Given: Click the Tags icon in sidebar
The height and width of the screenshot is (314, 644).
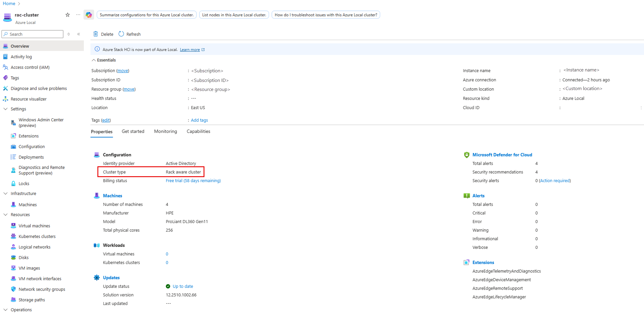Looking at the screenshot, I should pos(5,78).
